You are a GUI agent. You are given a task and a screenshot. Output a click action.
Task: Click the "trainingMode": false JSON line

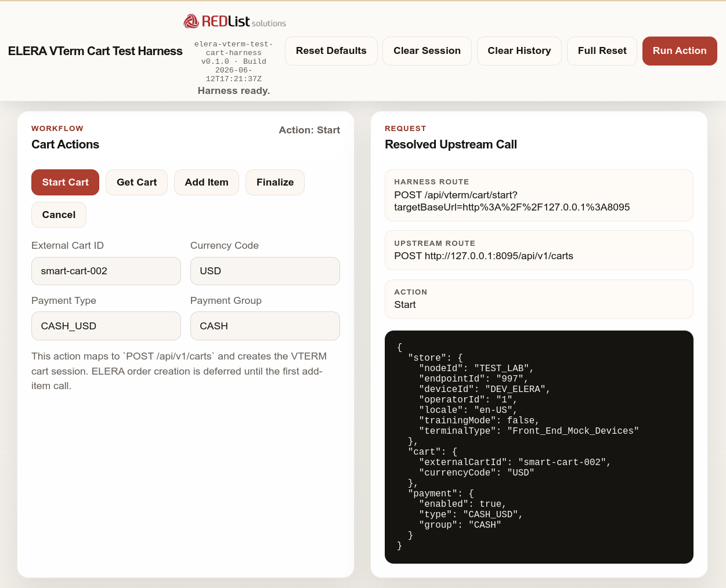coord(479,420)
